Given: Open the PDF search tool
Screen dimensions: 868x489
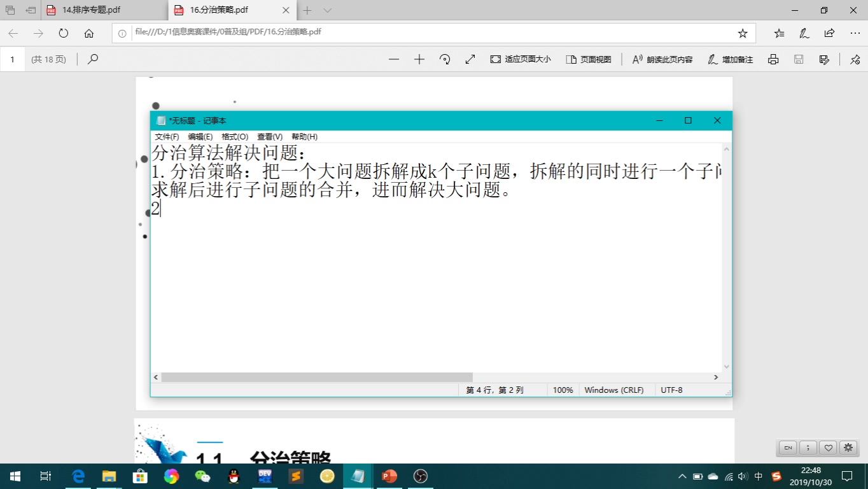Looking at the screenshot, I should click(x=92, y=59).
